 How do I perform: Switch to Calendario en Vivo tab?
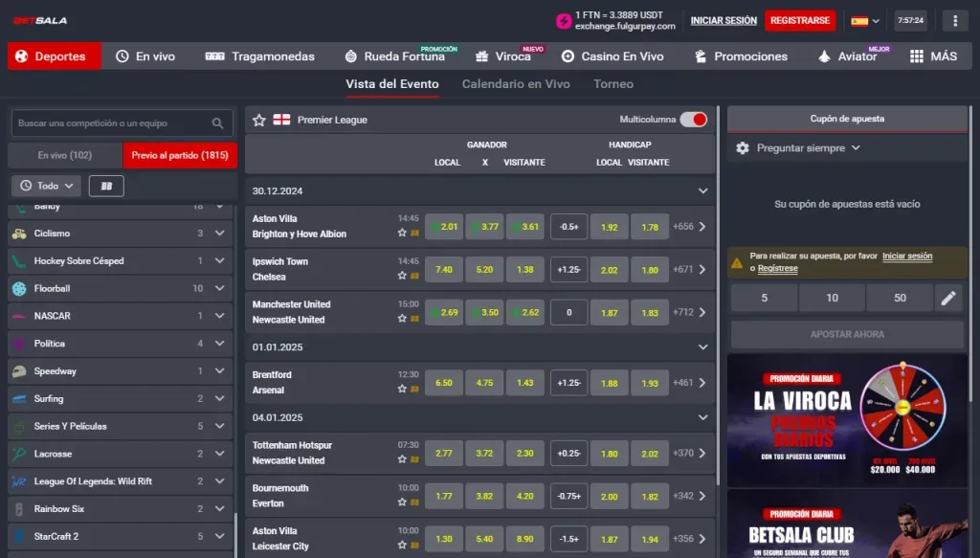click(x=516, y=84)
